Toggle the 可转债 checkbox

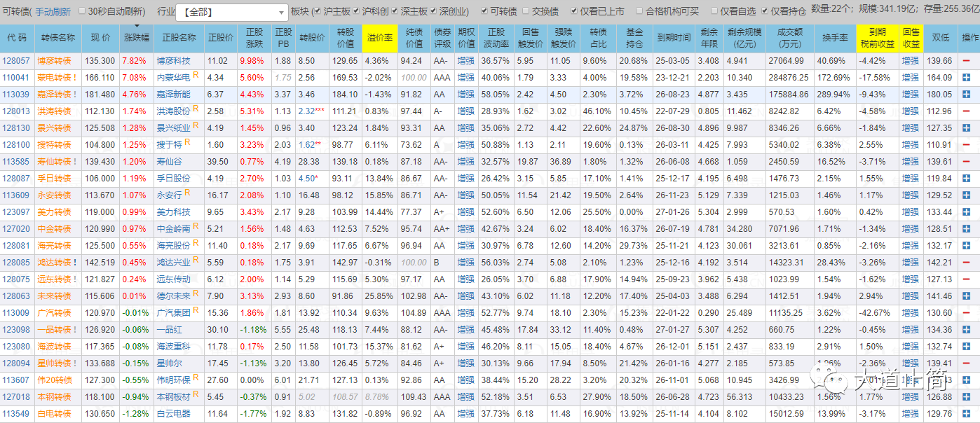(x=484, y=11)
